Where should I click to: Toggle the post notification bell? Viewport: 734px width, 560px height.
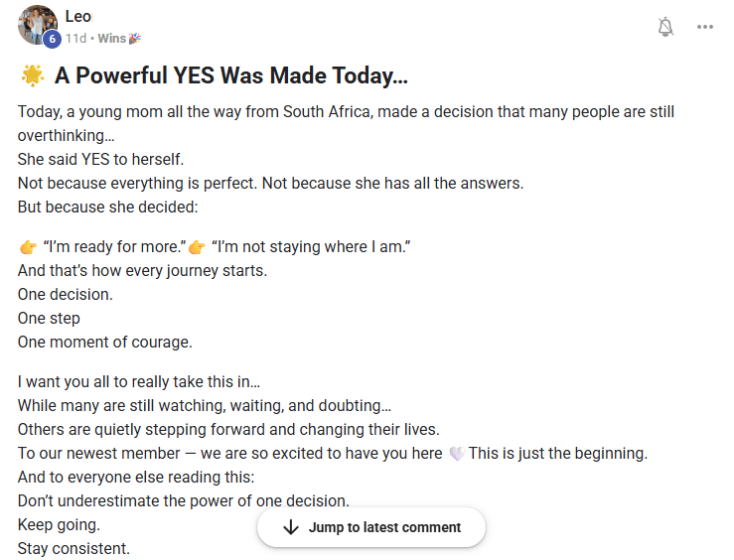[665, 27]
